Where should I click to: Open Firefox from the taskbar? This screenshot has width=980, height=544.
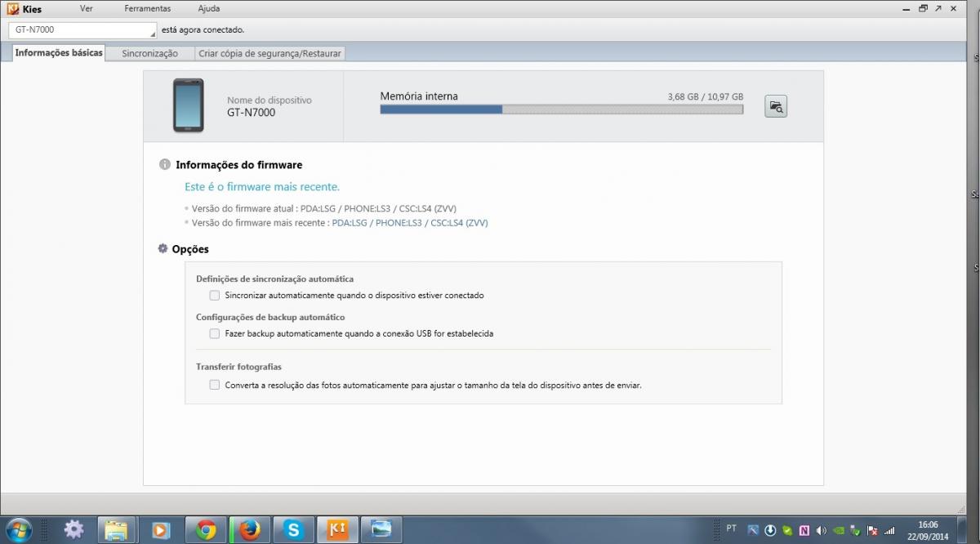249,529
